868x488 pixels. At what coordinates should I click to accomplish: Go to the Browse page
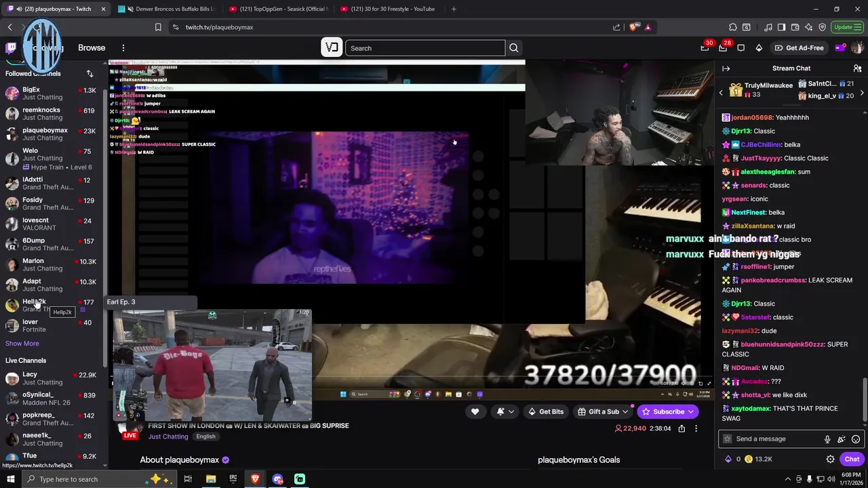click(92, 48)
